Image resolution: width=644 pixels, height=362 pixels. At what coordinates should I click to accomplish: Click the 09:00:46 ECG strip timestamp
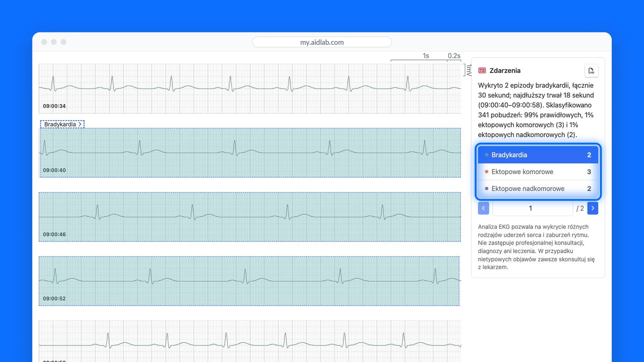pos(54,234)
